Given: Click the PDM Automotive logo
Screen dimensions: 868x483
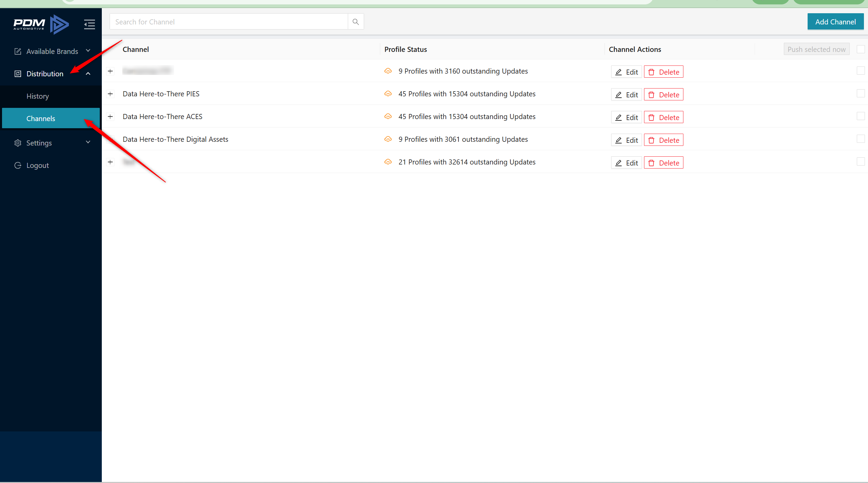Looking at the screenshot, I should point(41,24).
